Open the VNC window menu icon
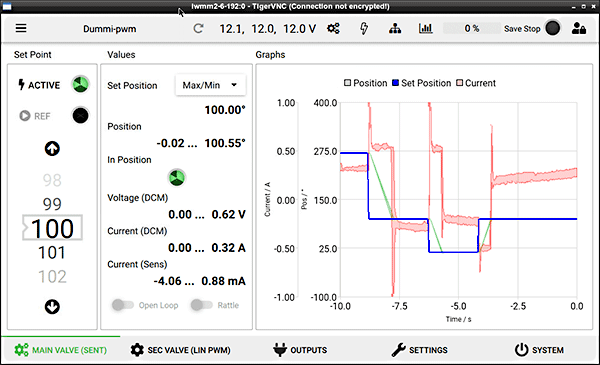Viewport: 600px width, 365px height. click(x=7, y=7)
